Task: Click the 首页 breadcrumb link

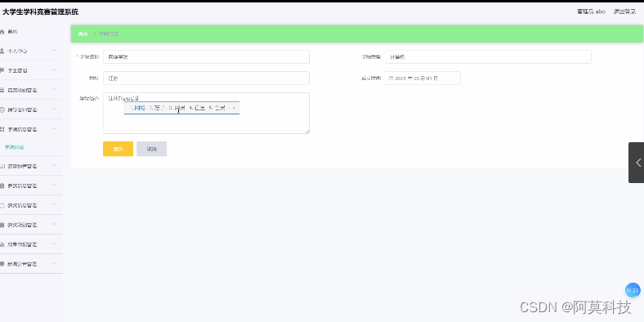Action: click(x=83, y=34)
